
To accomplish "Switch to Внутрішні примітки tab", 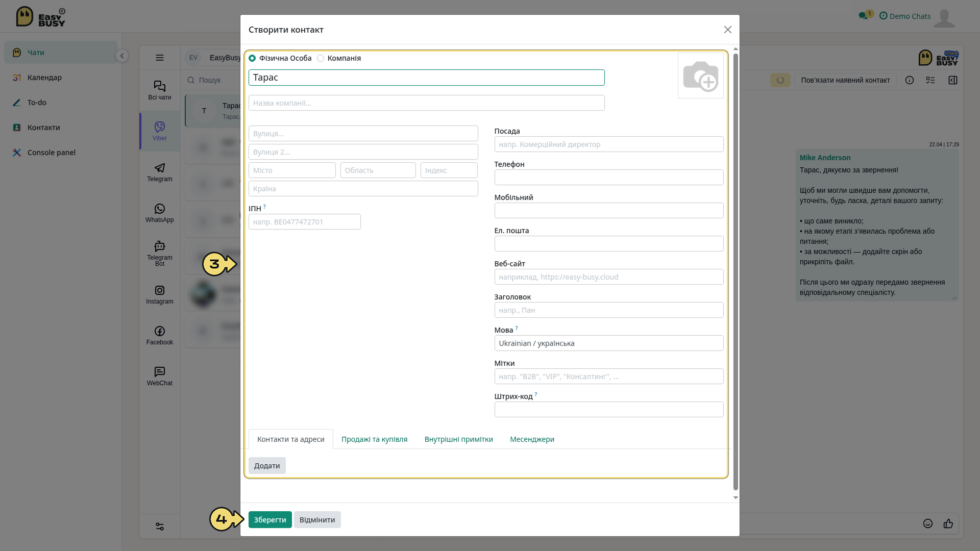I will (x=458, y=439).
